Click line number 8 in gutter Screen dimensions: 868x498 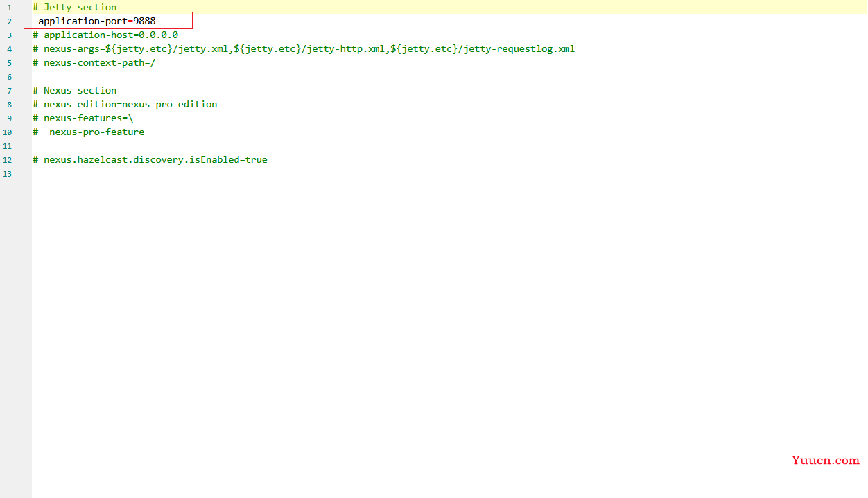tap(10, 105)
